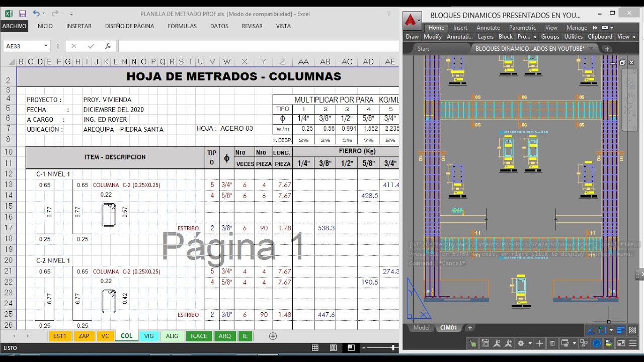Open AutoCAD Parametric ribbon tab
This screenshot has height=362, width=644.
[x=522, y=28]
